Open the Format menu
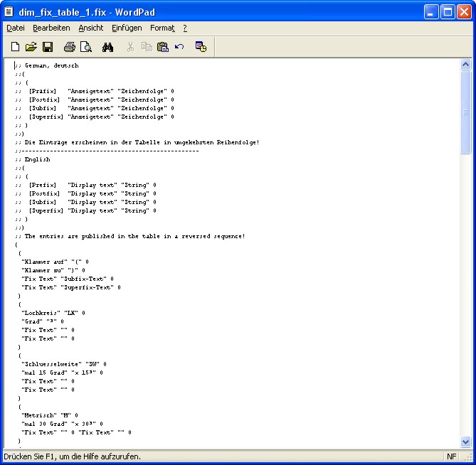The height and width of the screenshot is (465, 476). (162, 28)
